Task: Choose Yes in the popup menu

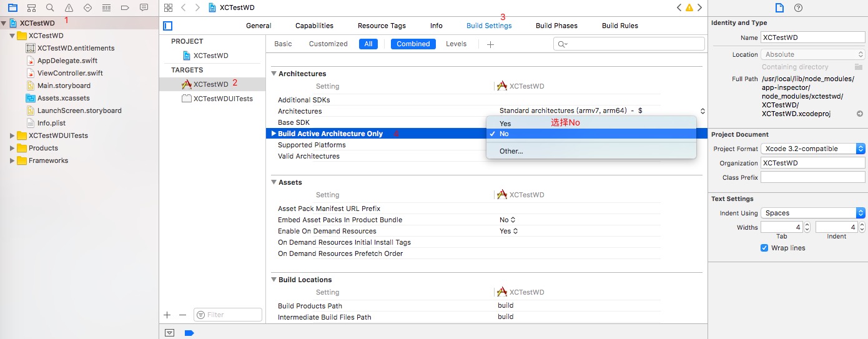Action: 591,124
